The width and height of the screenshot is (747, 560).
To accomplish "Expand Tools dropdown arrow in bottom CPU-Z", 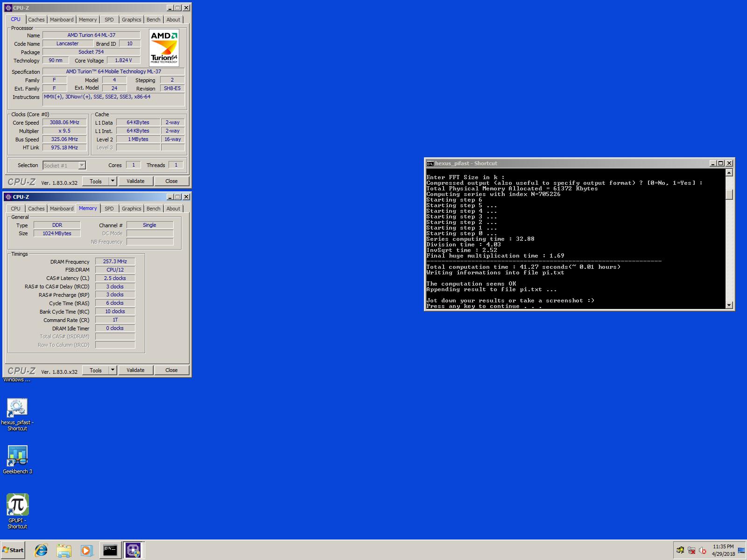I will tap(113, 370).
